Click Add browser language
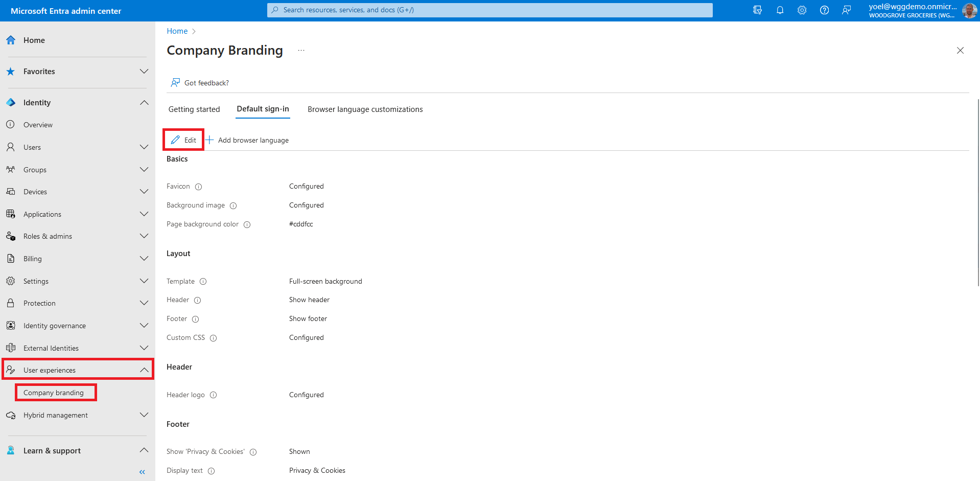The height and width of the screenshot is (481, 980). point(247,140)
